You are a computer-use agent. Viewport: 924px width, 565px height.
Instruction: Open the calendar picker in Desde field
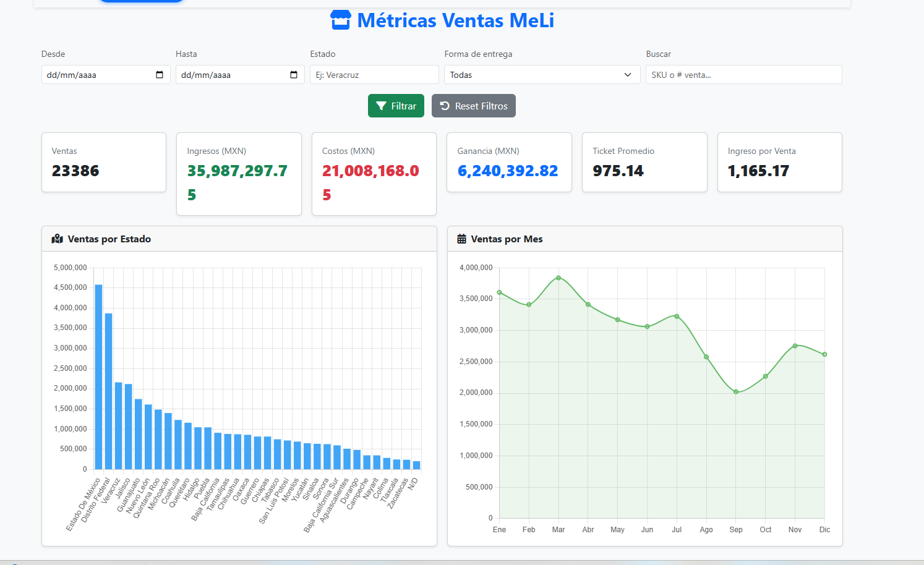coord(160,75)
